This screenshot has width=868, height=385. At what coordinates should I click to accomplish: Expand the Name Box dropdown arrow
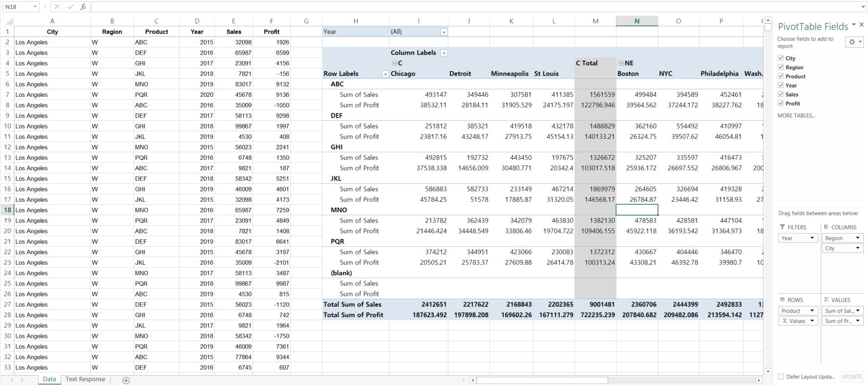coord(35,7)
